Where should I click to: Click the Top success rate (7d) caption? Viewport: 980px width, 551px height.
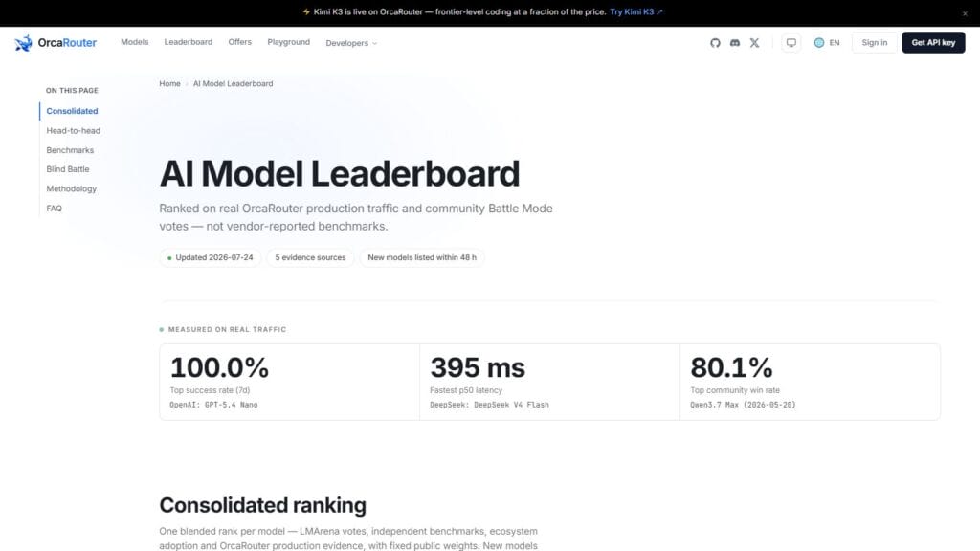[210, 390]
